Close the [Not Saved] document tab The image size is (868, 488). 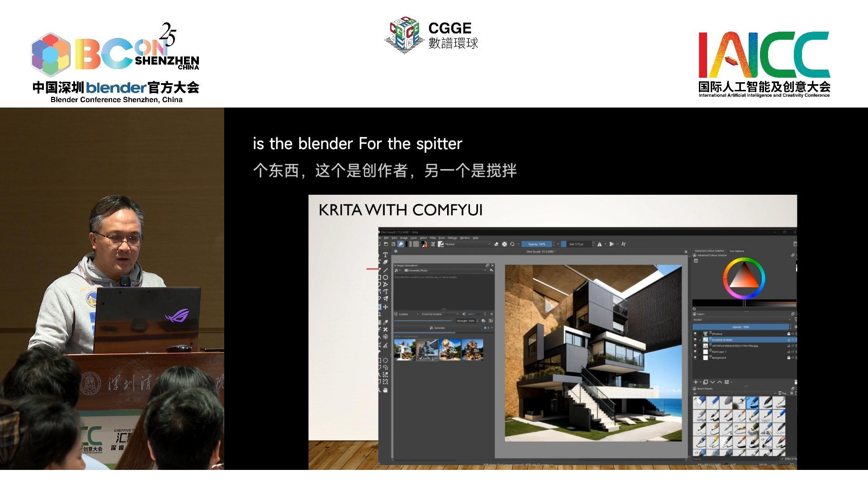pyautogui.click(x=686, y=252)
